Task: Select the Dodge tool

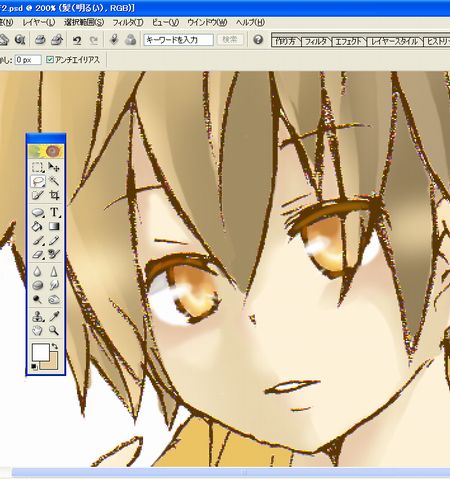Action: [x=37, y=299]
